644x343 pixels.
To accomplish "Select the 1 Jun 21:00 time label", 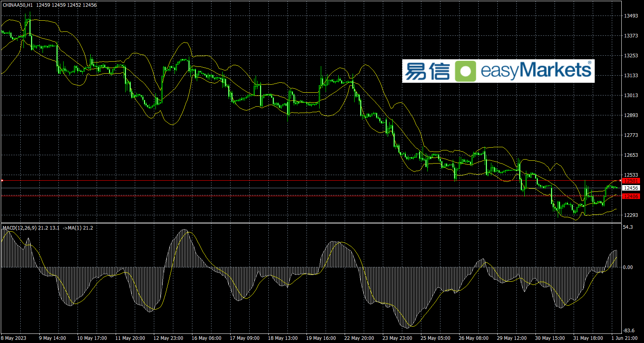I will tap(625, 338).
